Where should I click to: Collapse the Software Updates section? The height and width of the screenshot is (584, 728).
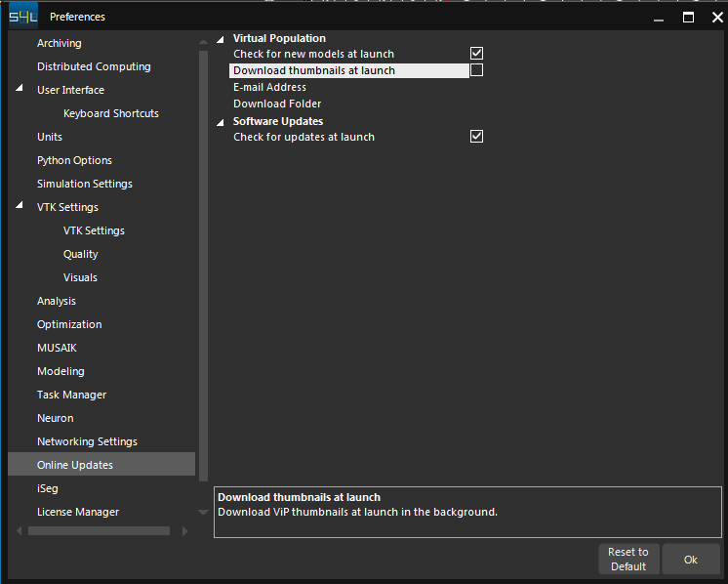[220, 121]
